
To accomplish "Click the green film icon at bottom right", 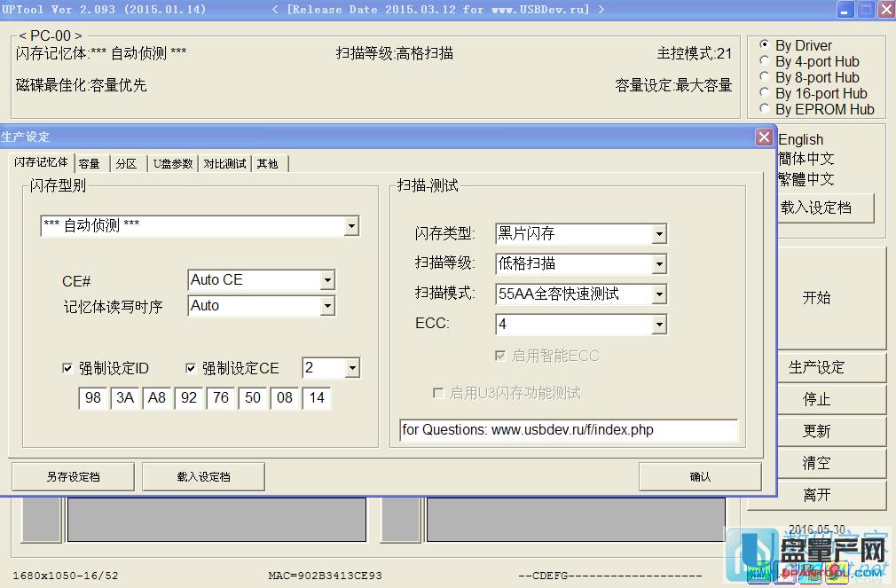I will pyautogui.click(x=758, y=572).
